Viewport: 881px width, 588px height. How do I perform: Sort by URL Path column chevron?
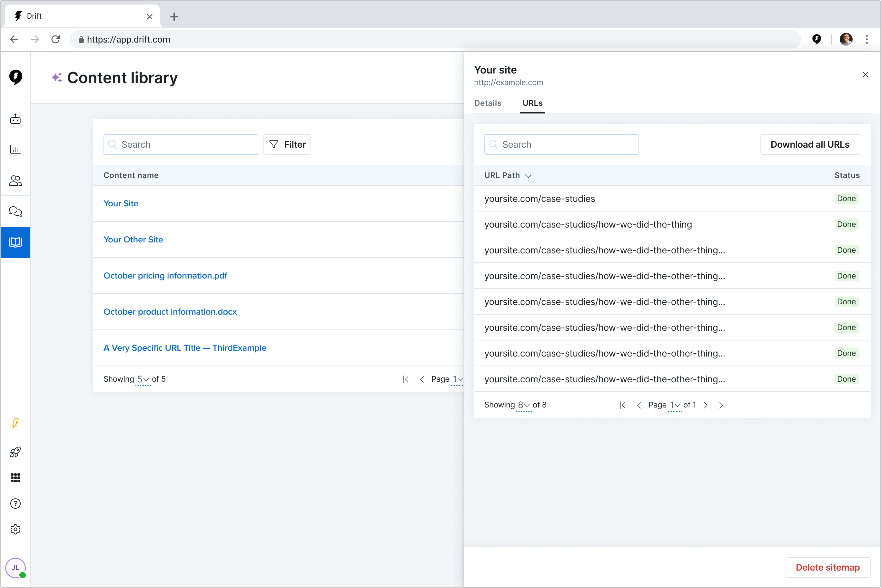click(528, 176)
